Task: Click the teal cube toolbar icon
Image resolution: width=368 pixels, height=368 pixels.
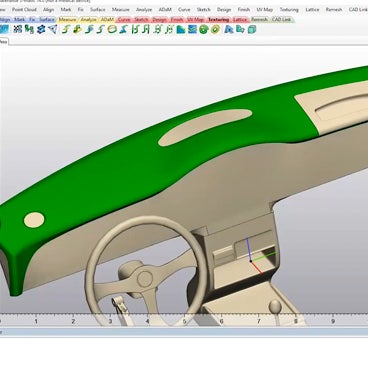Action: pyautogui.click(x=252, y=29)
